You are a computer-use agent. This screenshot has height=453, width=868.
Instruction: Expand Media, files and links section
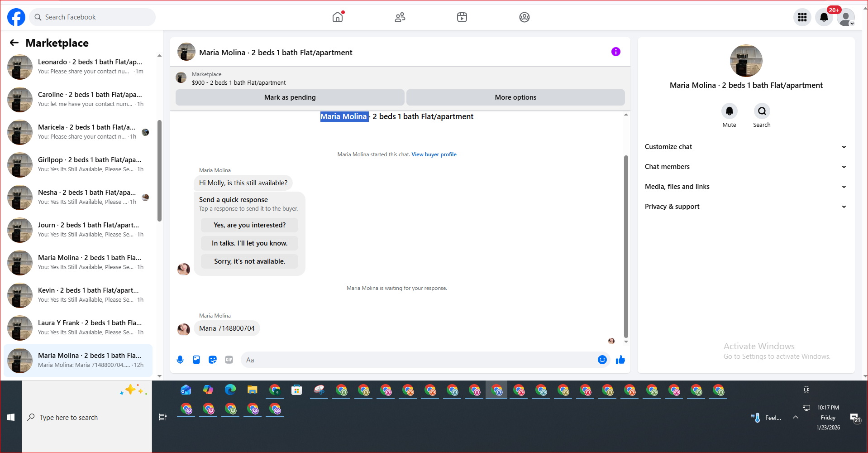[746, 187]
